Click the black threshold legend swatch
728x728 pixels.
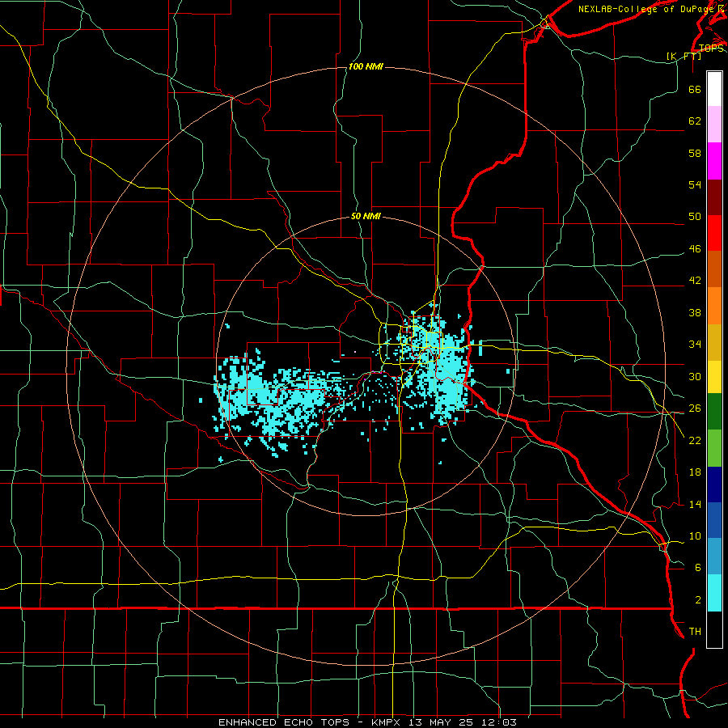(x=714, y=629)
